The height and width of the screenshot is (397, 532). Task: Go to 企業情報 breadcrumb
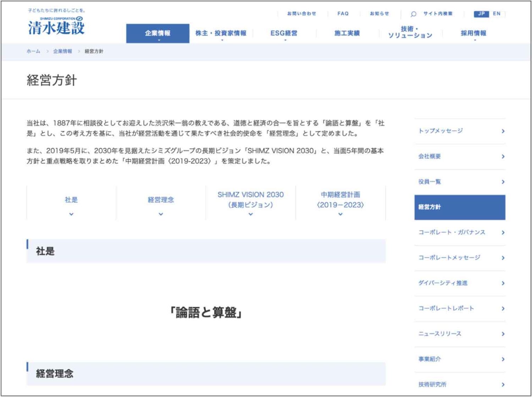click(62, 51)
